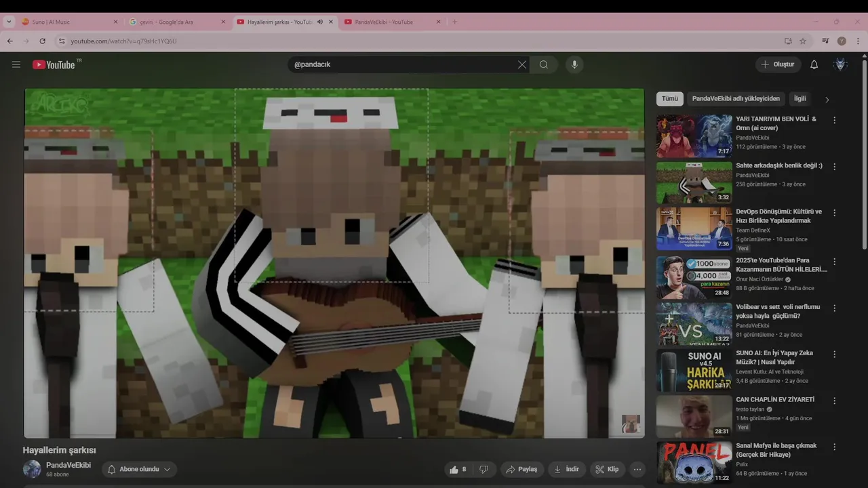Image resolution: width=868 pixels, height=488 pixels.
Task: Open options for CAN CHAPLİN EV ZİYARETİ
Action: coord(834,400)
